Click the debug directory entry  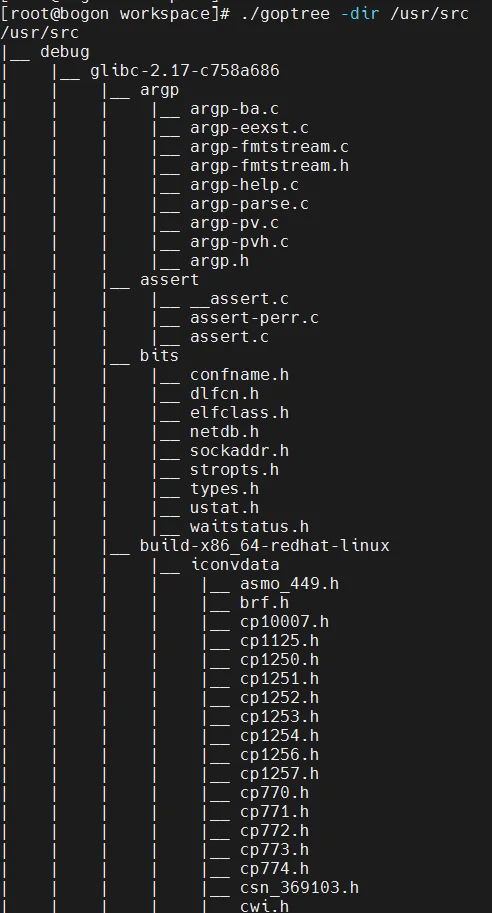(x=65, y=52)
